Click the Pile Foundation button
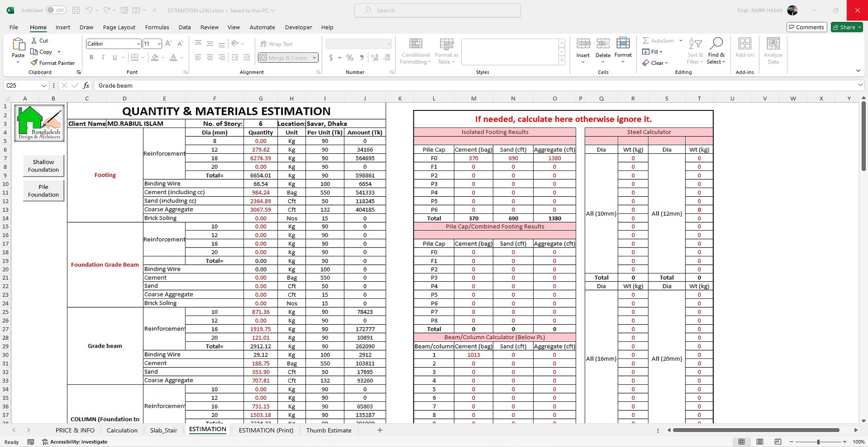868x447 pixels. coord(43,191)
